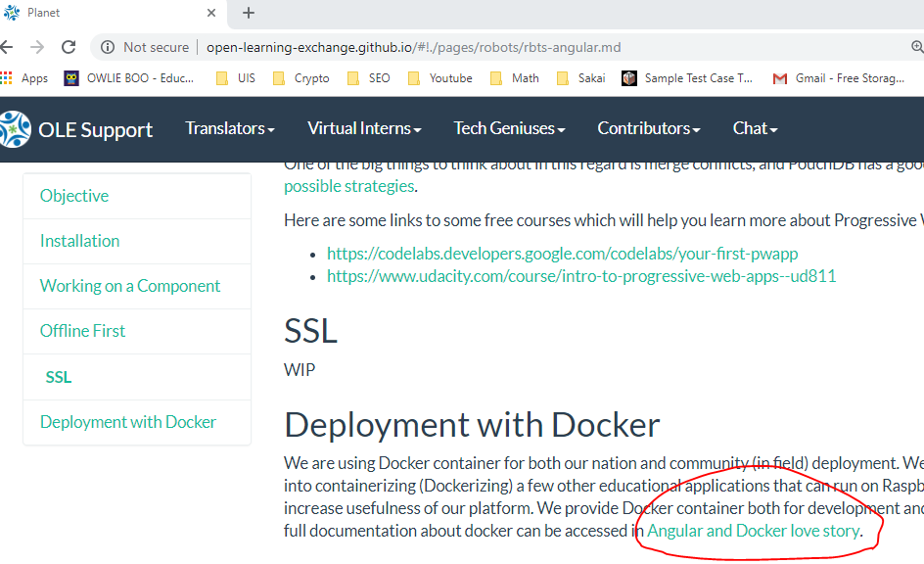Open the SEO bookmarks folder
The width and height of the screenshot is (924, 564).
[x=369, y=77]
